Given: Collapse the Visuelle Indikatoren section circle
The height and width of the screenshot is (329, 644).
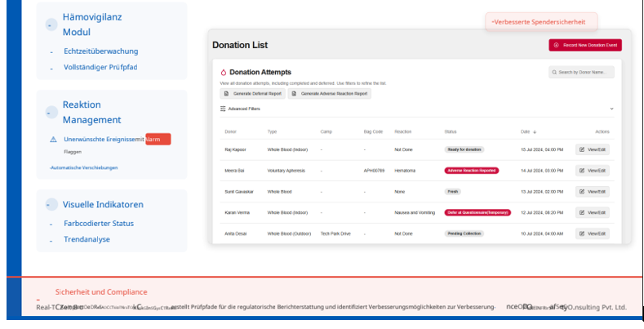Looking at the screenshot, I should coord(51,205).
